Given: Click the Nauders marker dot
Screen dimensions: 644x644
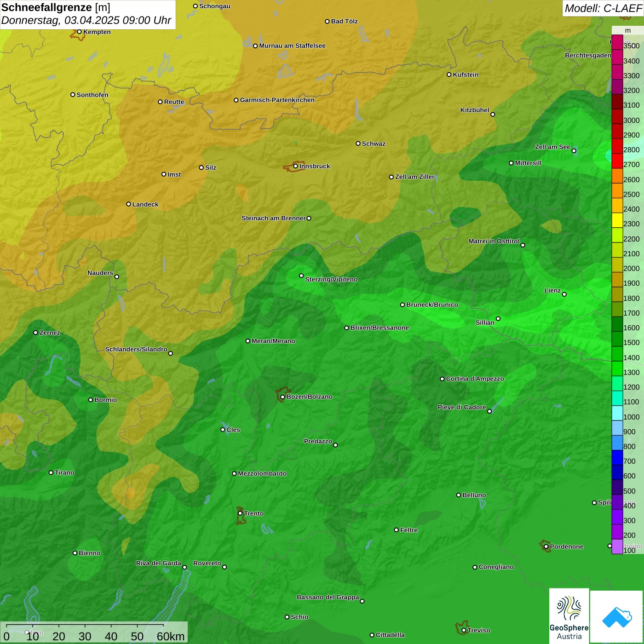Looking at the screenshot, I should [x=117, y=277].
